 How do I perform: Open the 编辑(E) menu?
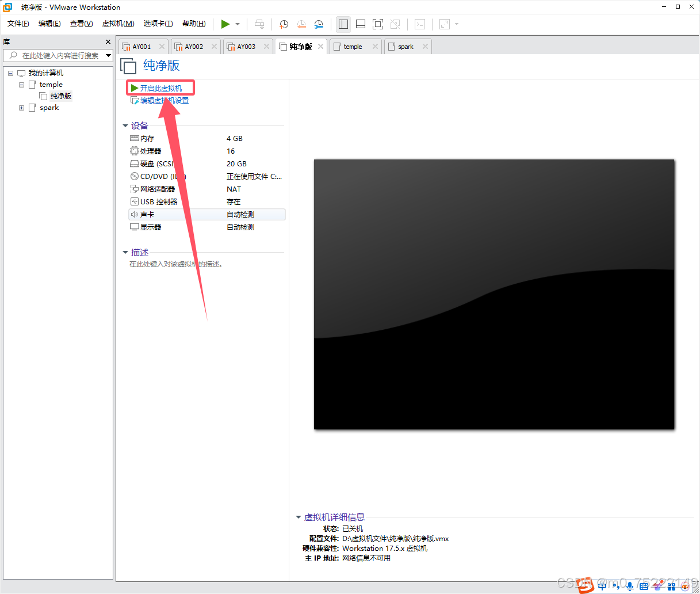(x=49, y=24)
